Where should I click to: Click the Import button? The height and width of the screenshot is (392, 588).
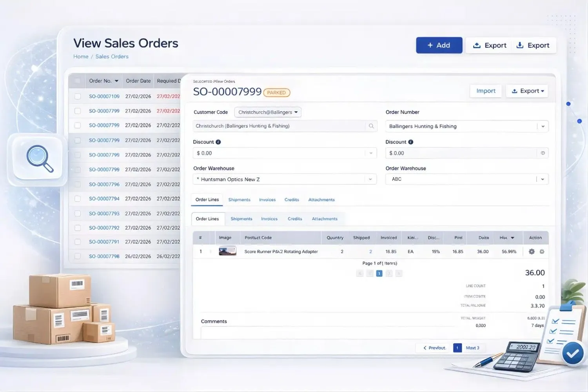pos(485,91)
